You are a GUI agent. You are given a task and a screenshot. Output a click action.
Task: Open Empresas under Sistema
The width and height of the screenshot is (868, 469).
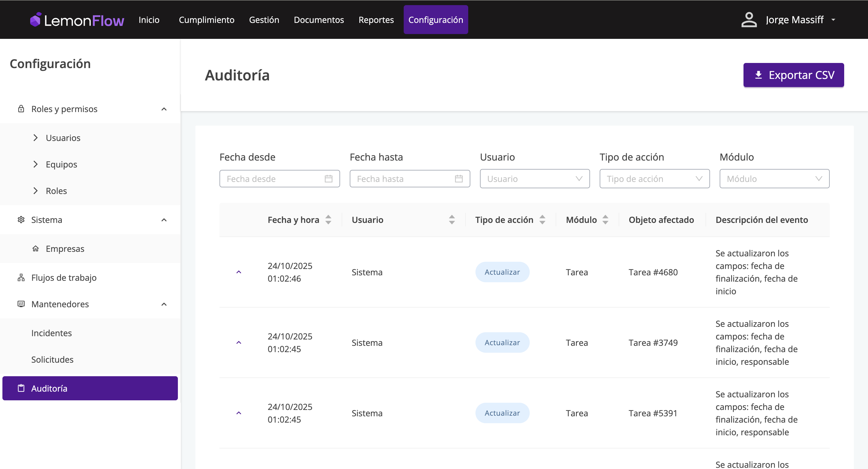coord(65,249)
